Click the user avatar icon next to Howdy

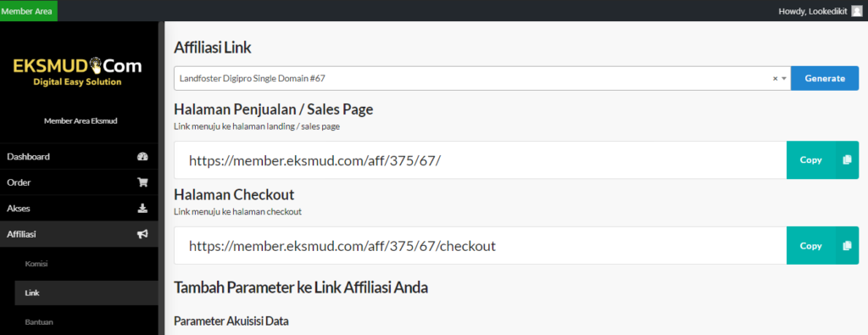(857, 11)
